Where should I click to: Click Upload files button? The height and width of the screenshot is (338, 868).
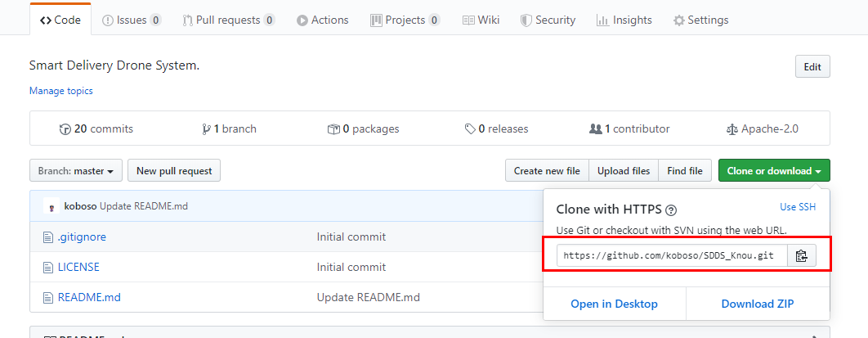coord(624,171)
